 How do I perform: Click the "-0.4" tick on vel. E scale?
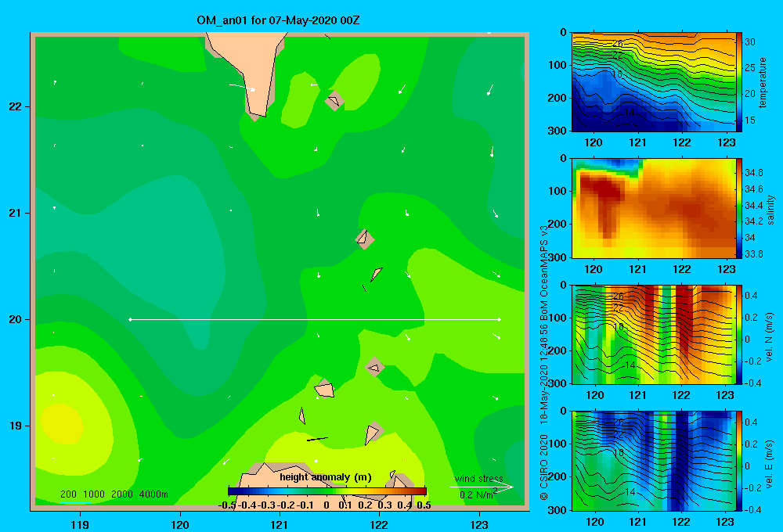click(x=752, y=509)
